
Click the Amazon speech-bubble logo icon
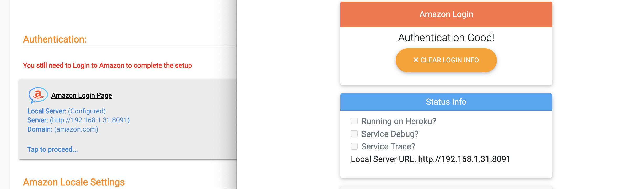[x=38, y=95]
